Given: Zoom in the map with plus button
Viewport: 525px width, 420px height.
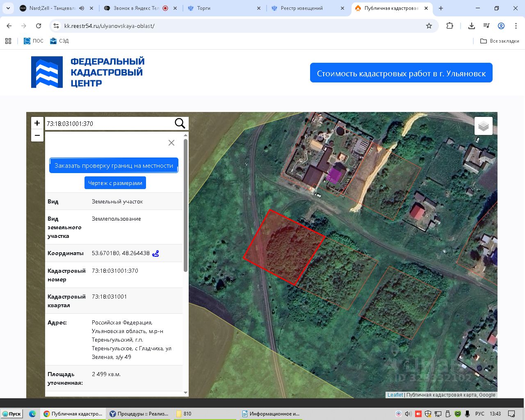Looking at the screenshot, I should [37, 123].
